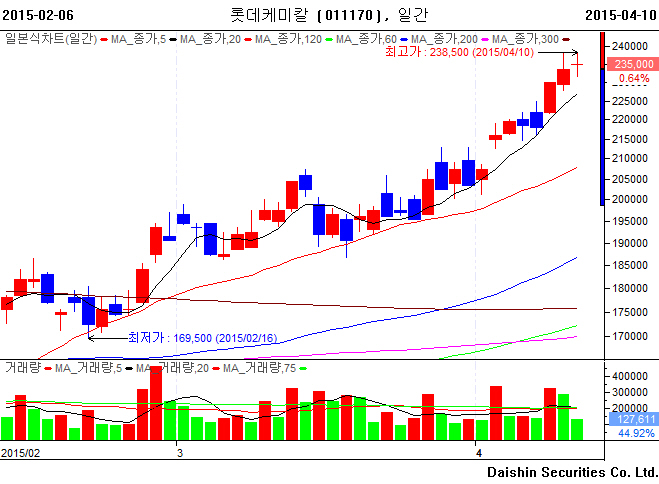Click the 175000 price axis label
659x484 pixels.
630,312
